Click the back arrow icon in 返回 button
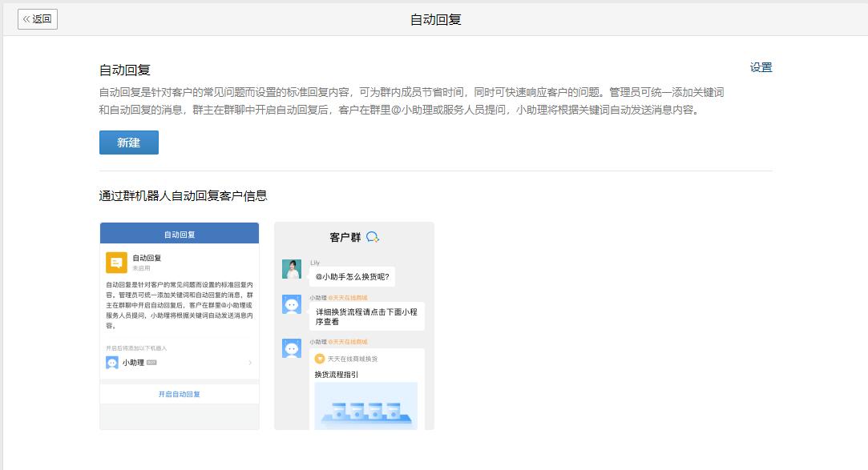This screenshot has width=868, height=470. tap(28, 19)
